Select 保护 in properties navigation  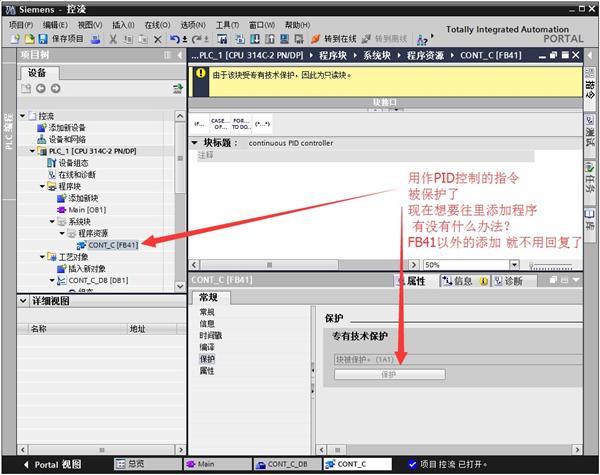coord(207,359)
